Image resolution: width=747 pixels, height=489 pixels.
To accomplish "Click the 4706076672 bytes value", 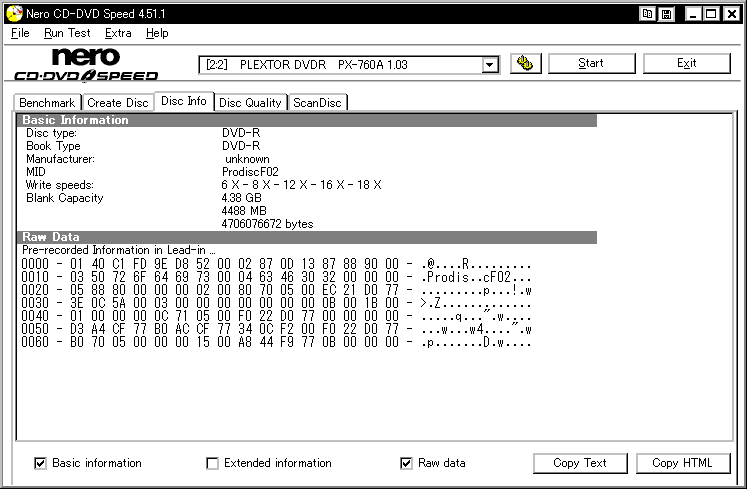I will 267,224.
